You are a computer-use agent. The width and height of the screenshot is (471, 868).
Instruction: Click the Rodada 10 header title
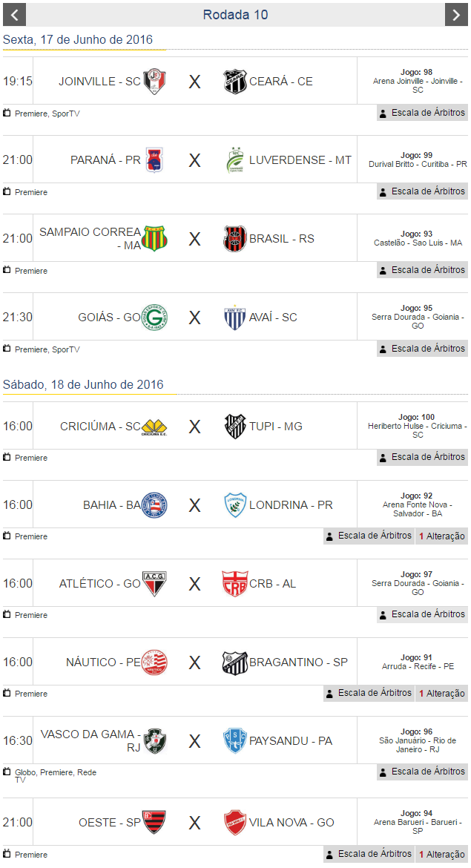pos(235,15)
